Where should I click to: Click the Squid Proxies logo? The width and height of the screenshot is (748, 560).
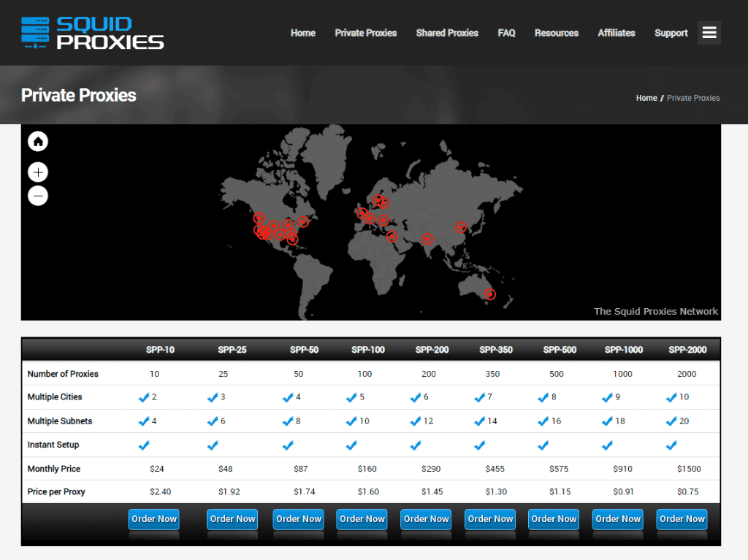[x=93, y=32]
